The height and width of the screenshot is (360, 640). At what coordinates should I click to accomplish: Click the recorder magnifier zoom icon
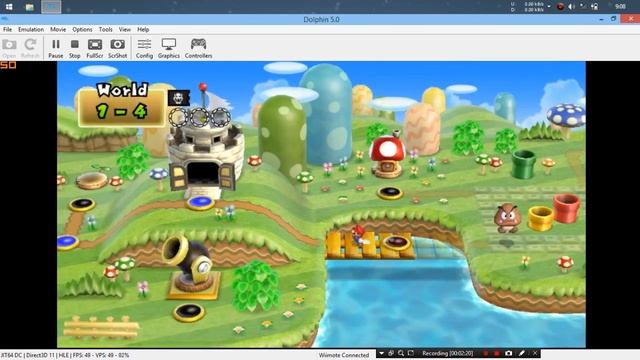(x=401, y=353)
